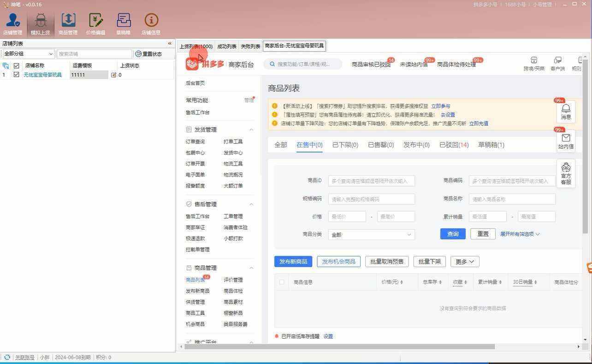This screenshot has width=592, height=364.
Task: Click the 商品管理 section icon in sidebar
Action: coord(189,268)
